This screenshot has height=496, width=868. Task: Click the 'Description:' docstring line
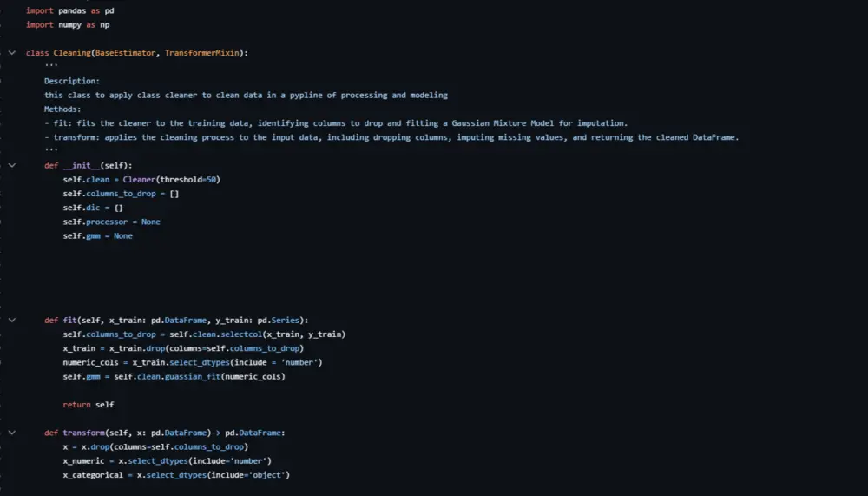point(72,81)
